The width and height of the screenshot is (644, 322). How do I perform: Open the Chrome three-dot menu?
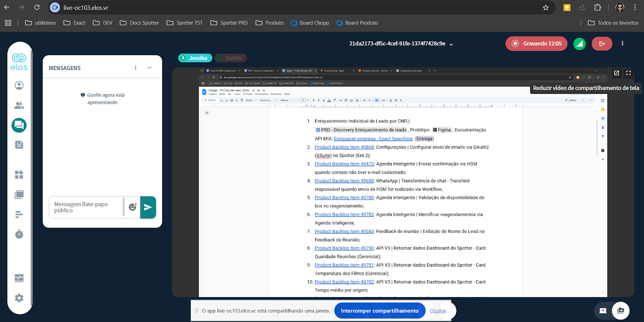635,8
